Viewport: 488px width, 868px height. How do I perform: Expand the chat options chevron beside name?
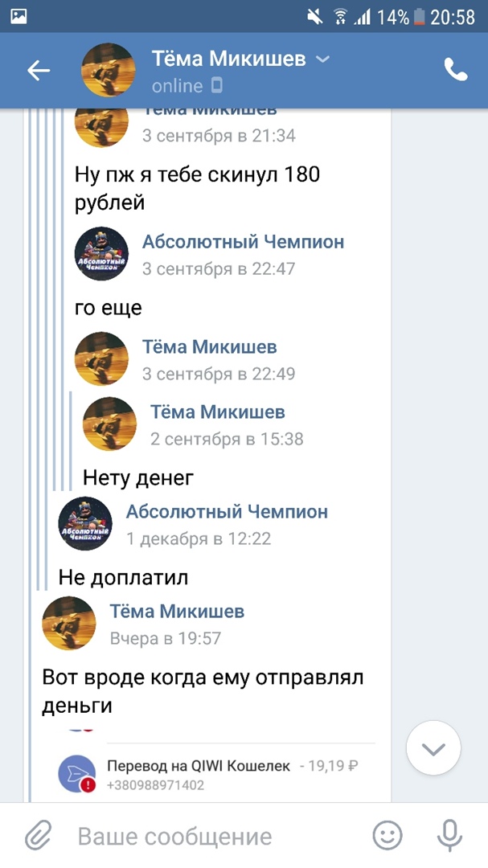point(322,59)
